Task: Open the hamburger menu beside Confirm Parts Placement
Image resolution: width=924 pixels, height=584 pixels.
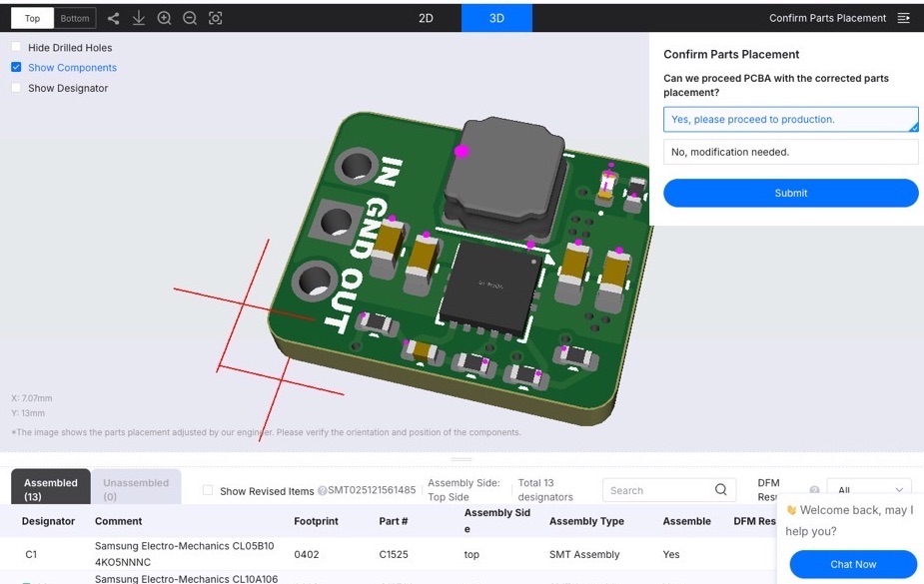Action: pos(904,18)
